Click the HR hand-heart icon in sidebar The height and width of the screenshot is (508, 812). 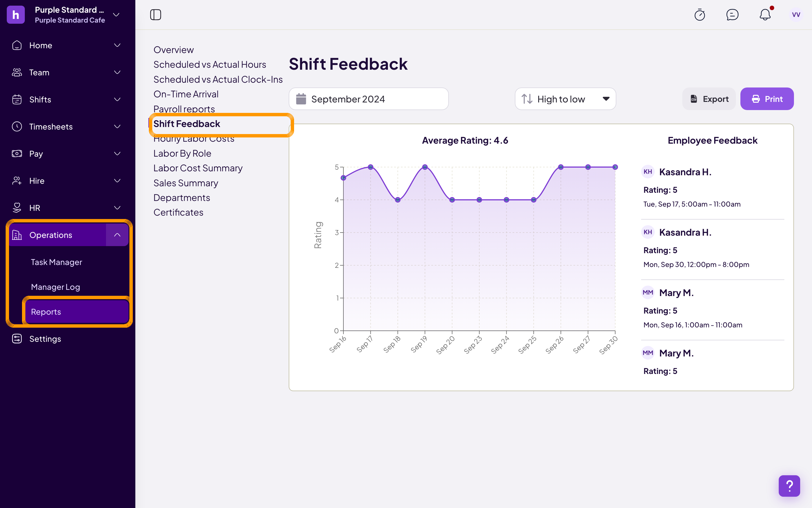pyautogui.click(x=17, y=208)
